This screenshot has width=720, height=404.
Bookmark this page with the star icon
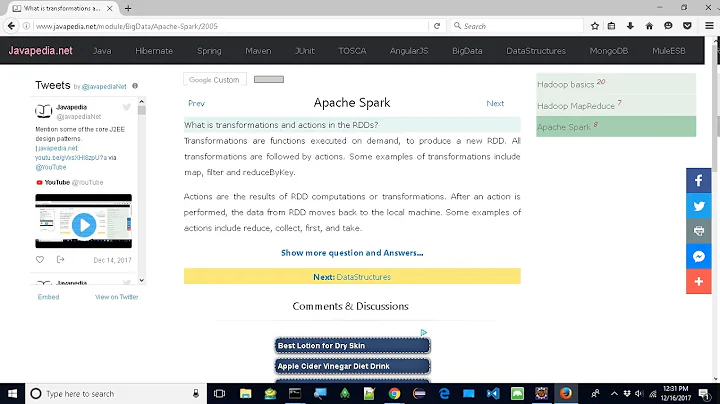point(595,26)
